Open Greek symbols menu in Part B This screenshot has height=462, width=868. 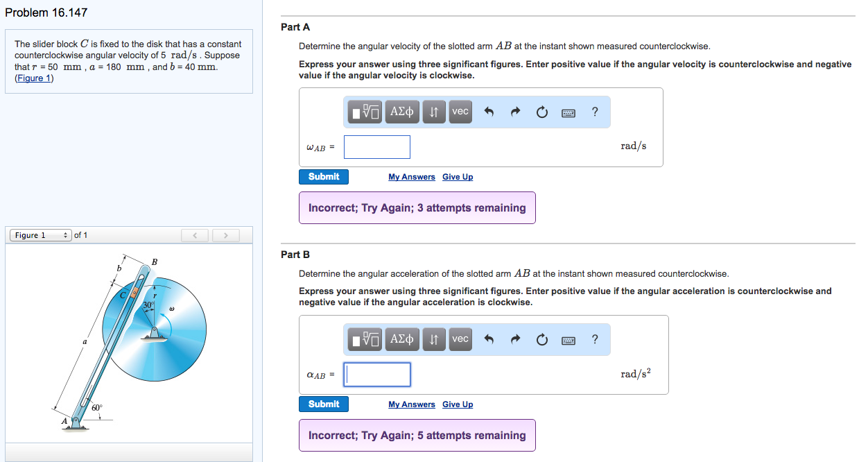402,339
